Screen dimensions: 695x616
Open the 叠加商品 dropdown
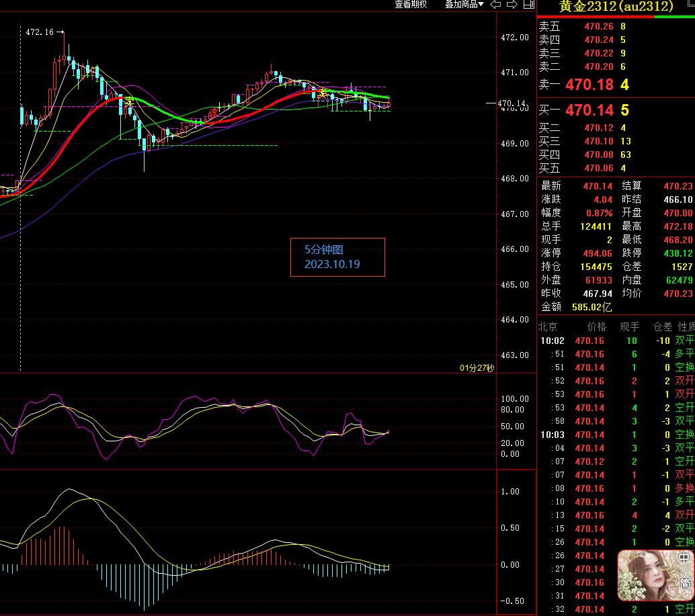pyautogui.click(x=464, y=5)
